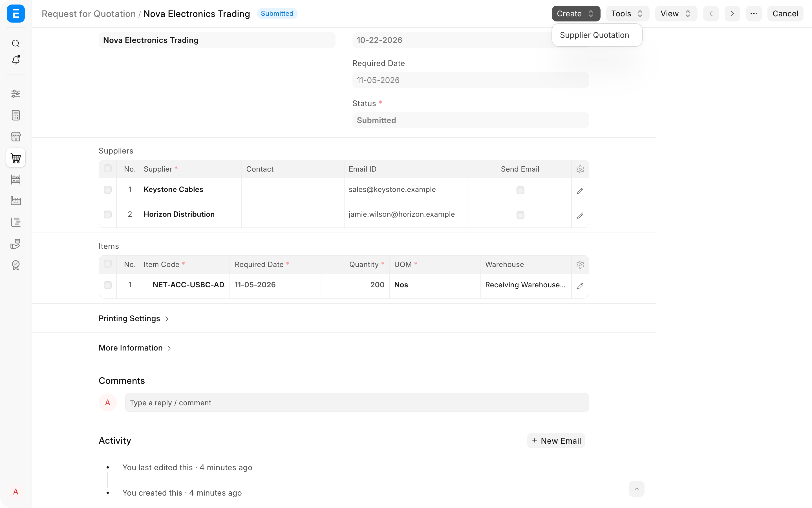
Task: Click 'You created this' activity entry
Action: point(182,493)
